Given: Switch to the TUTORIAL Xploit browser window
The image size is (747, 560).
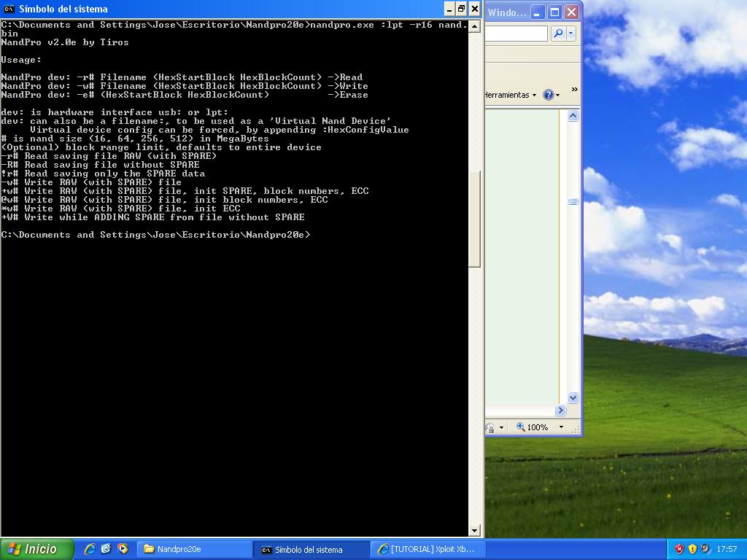Looking at the screenshot, I should [x=427, y=549].
